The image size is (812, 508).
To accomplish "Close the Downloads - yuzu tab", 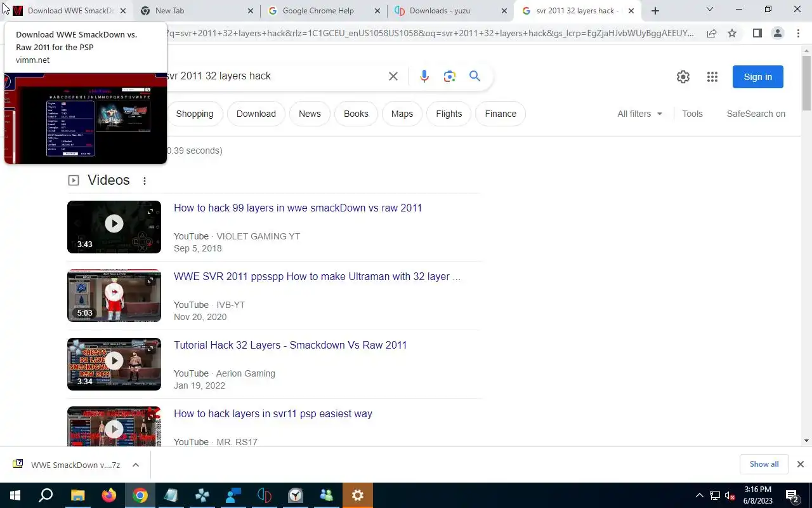I will (504, 11).
